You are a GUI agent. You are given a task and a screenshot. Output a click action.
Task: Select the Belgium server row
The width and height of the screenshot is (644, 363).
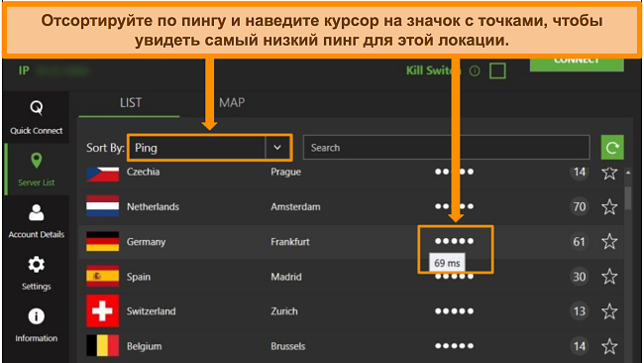[x=351, y=346]
